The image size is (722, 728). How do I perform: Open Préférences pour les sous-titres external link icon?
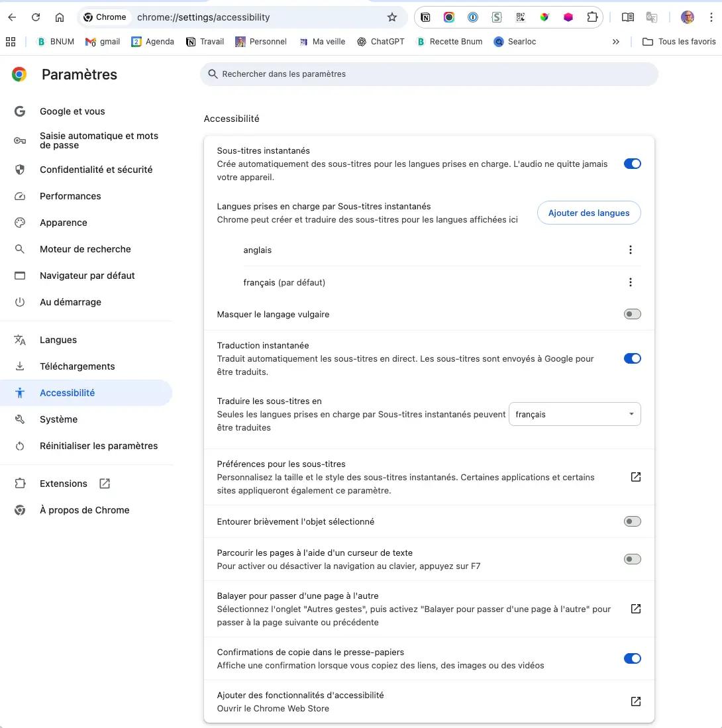tap(635, 477)
